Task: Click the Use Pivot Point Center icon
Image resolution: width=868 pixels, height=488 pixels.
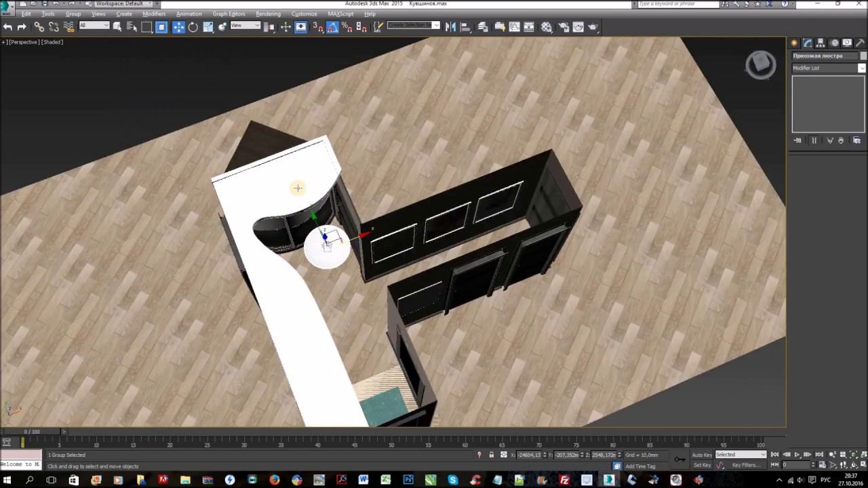Action: pyautogui.click(x=269, y=27)
